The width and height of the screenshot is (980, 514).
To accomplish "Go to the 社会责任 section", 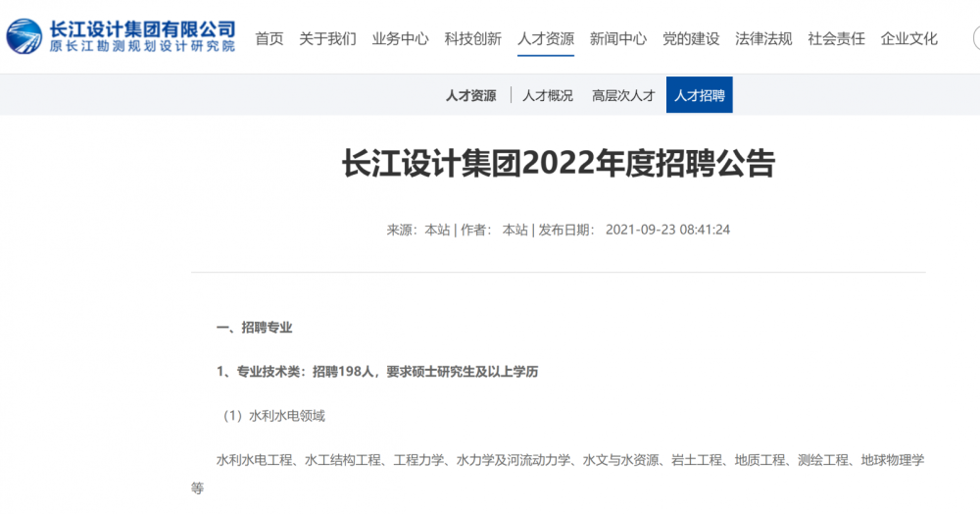I will point(836,39).
